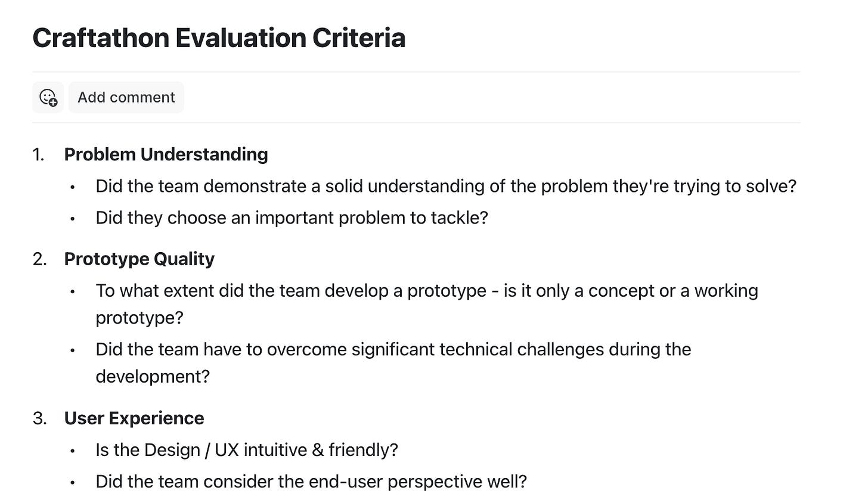Open the add reaction emoji picker
The width and height of the screenshot is (868, 503).
(48, 97)
